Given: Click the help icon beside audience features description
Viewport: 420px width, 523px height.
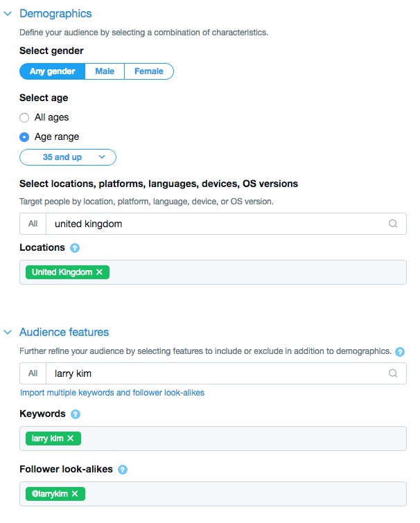Looking at the screenshot, I should click(400, 352).
